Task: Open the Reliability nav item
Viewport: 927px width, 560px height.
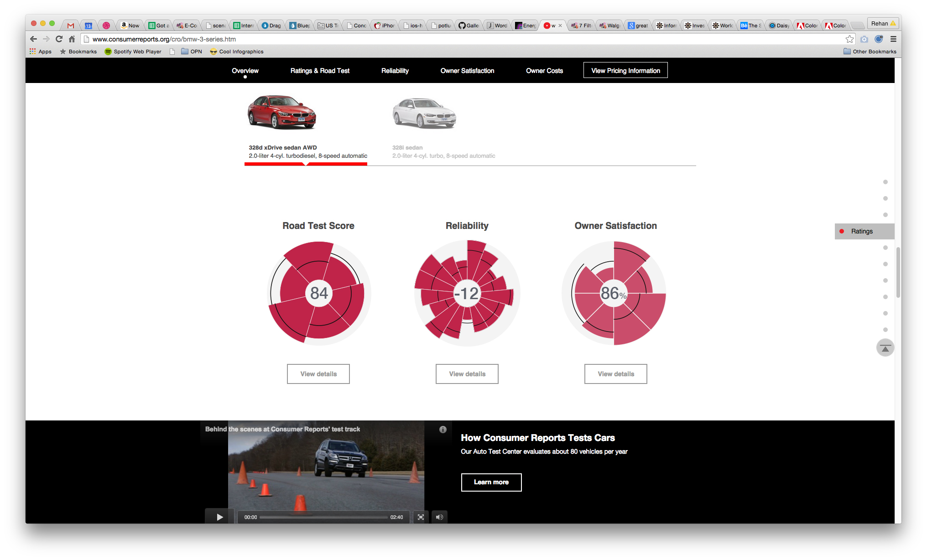Action: pos(395,71)
